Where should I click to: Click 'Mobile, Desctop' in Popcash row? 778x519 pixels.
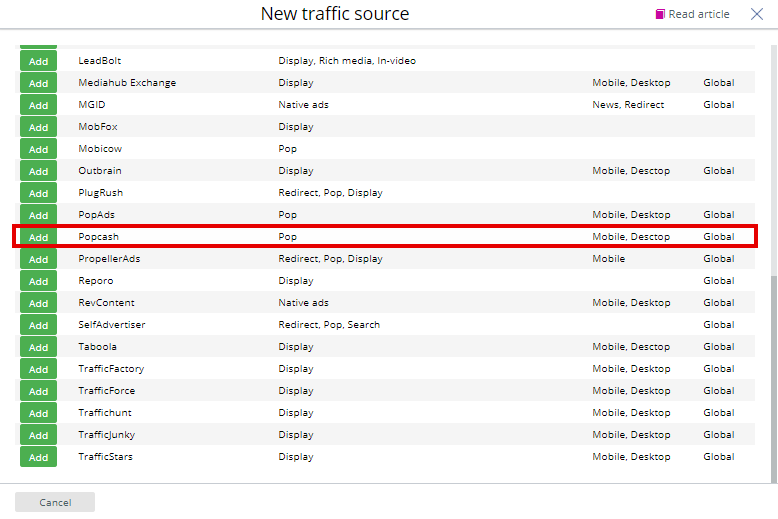631,237
